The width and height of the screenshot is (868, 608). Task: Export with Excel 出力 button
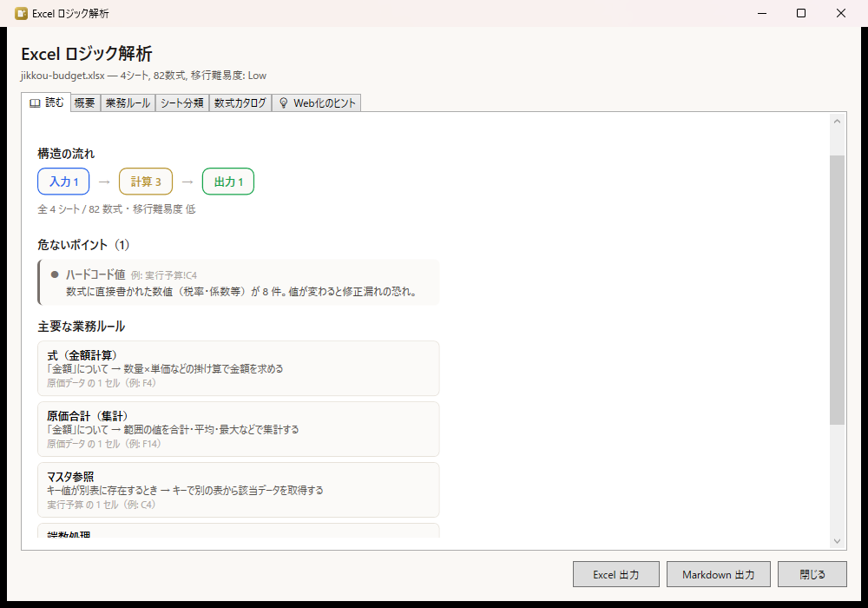[615, 575]
